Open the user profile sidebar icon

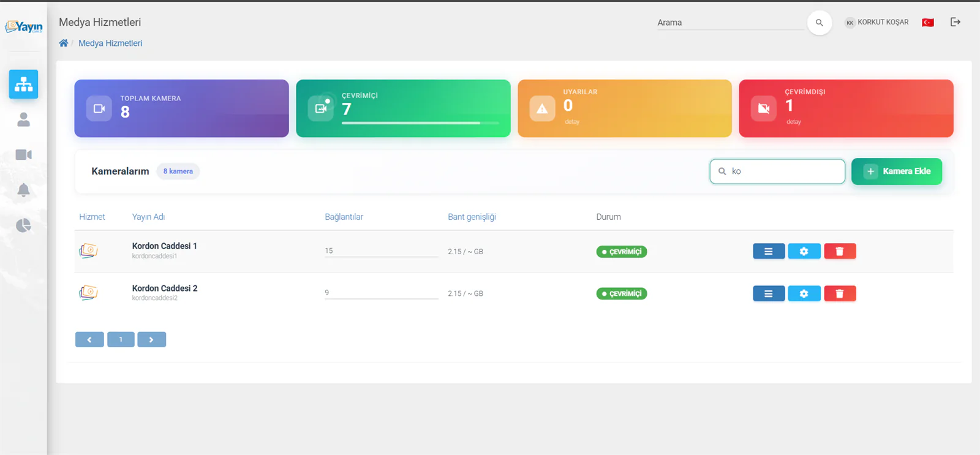pyautogui.click(x=23, y=119)
